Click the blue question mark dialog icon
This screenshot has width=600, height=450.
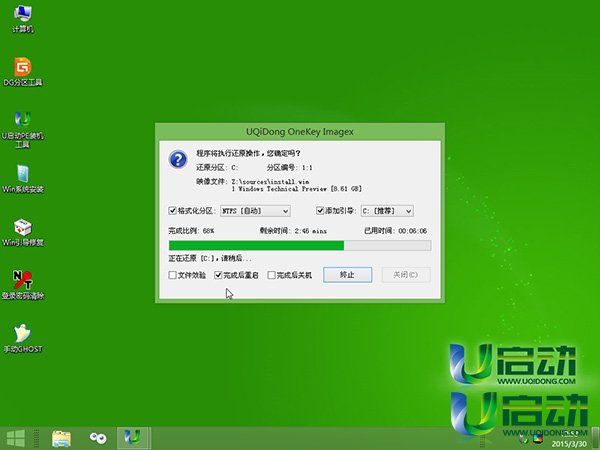(178, 160)
